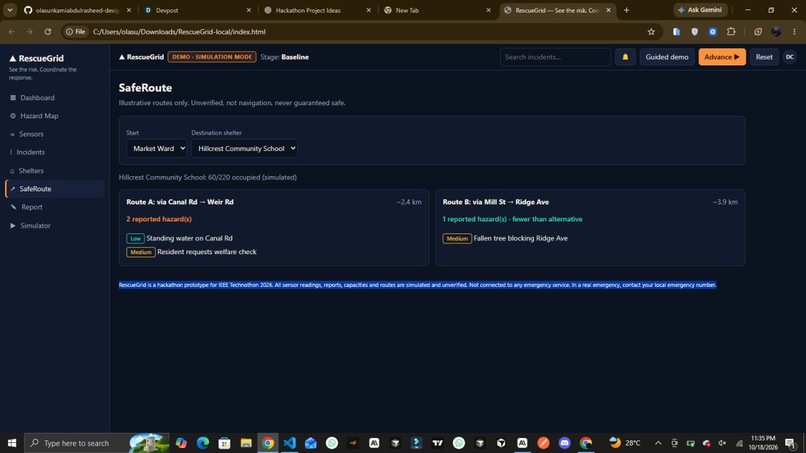Open a new browser tab

[x=626, y=10]
